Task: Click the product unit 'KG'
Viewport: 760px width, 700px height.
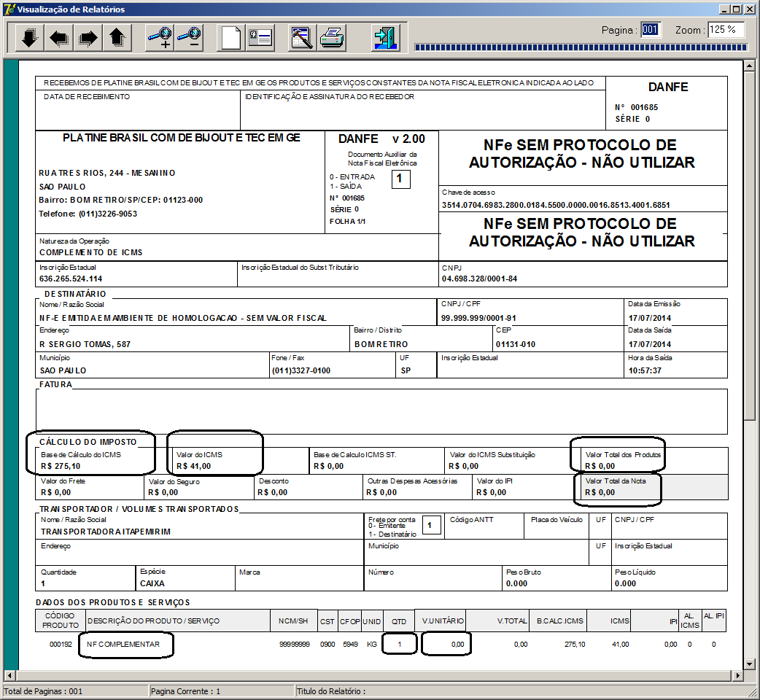Action: (372, 645)
